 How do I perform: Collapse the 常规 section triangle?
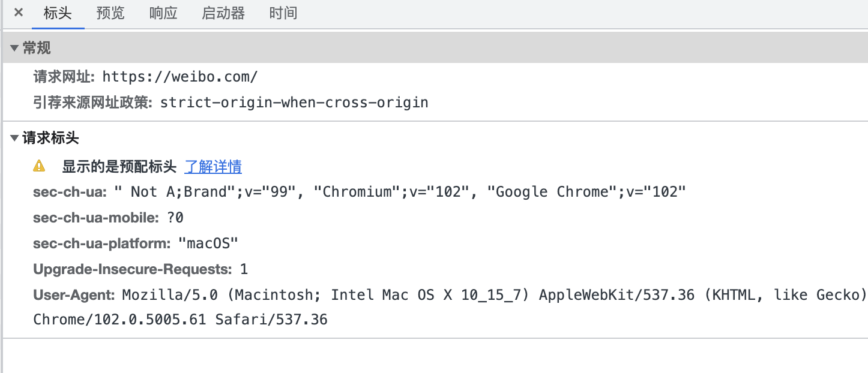pos(14,49)
